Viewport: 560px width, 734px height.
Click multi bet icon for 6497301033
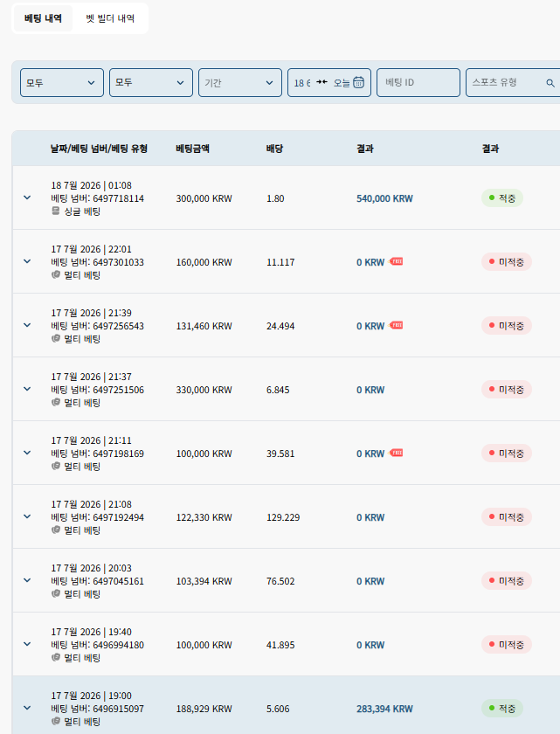[56, 274]
